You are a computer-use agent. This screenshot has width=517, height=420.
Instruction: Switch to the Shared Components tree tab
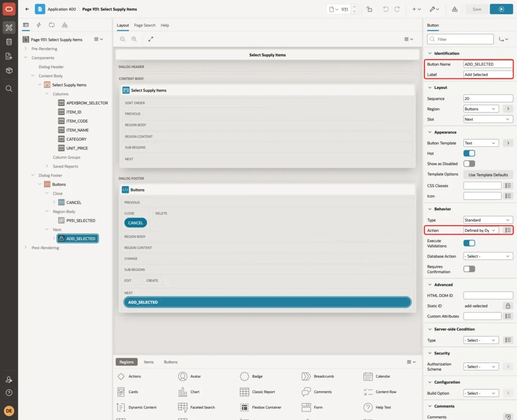(x=65, y=25)
